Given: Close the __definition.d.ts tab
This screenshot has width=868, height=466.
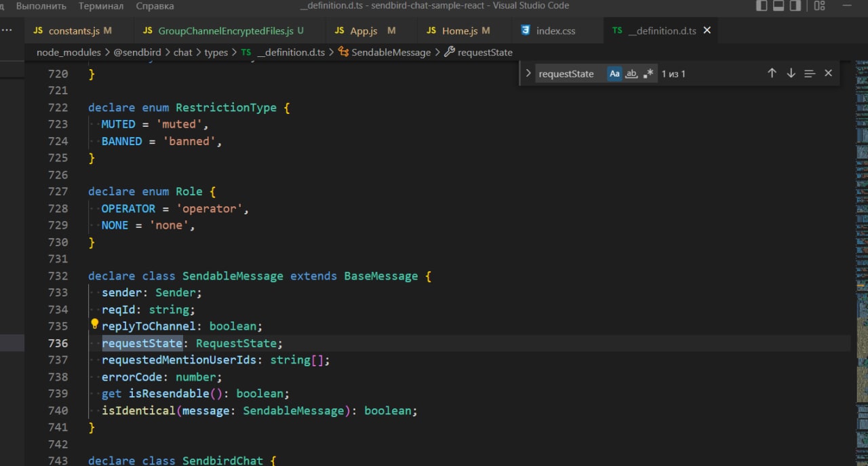Looking at the screenshot, I should pyautogui.click(x=707, y=31).
